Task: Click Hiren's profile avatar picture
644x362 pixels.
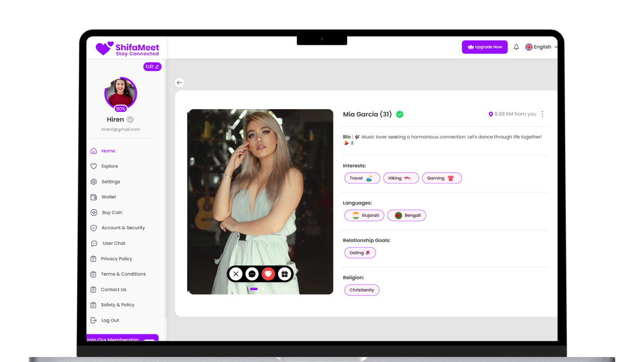Action: point(121,93)
